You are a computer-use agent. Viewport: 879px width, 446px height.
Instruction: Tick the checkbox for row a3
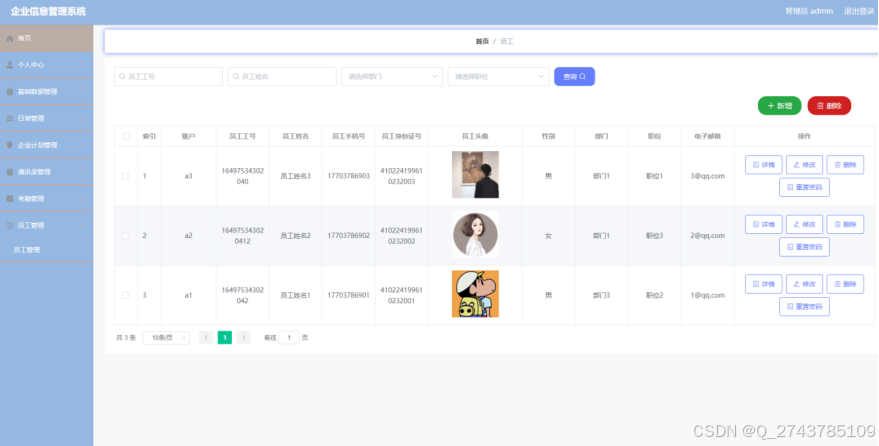126,176
